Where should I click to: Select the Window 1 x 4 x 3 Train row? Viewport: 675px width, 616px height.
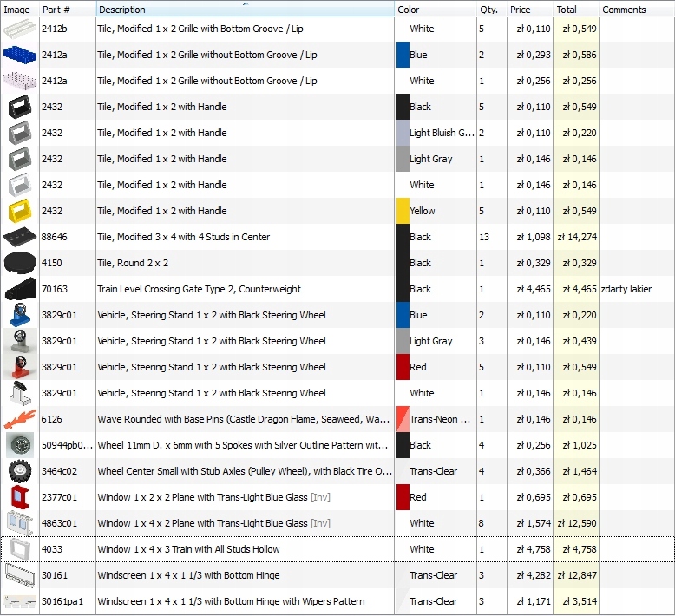[243, 549]
